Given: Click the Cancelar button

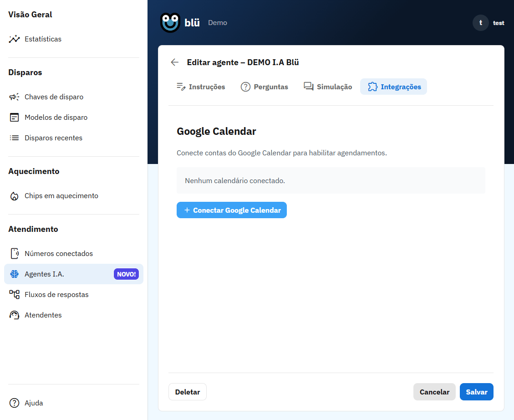Looking at the screenshot, I should [434, 392].
